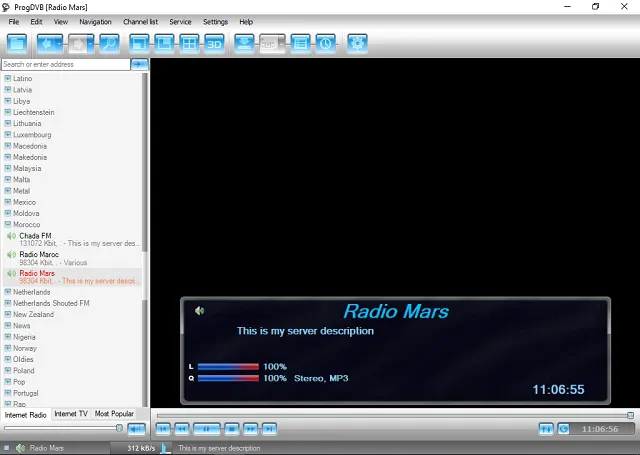Open the mosaic grid view button
The width and height of the screenshot is (640, 455).
pos(188,43)
